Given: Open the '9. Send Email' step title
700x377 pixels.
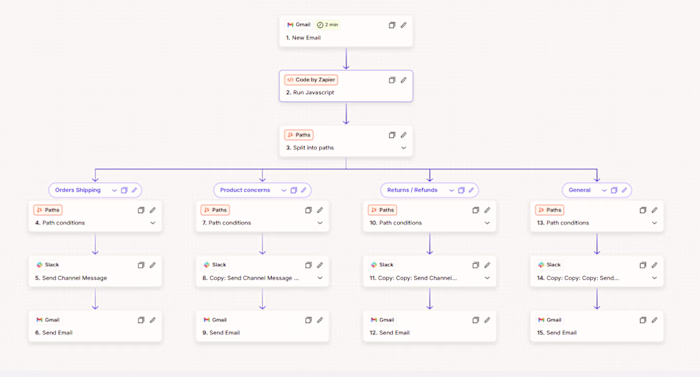Looking at the screenshot, I should [x=221, y=333].
